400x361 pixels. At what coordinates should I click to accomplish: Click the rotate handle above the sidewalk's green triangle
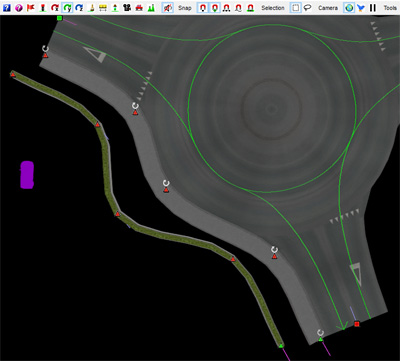coord(320,333)
